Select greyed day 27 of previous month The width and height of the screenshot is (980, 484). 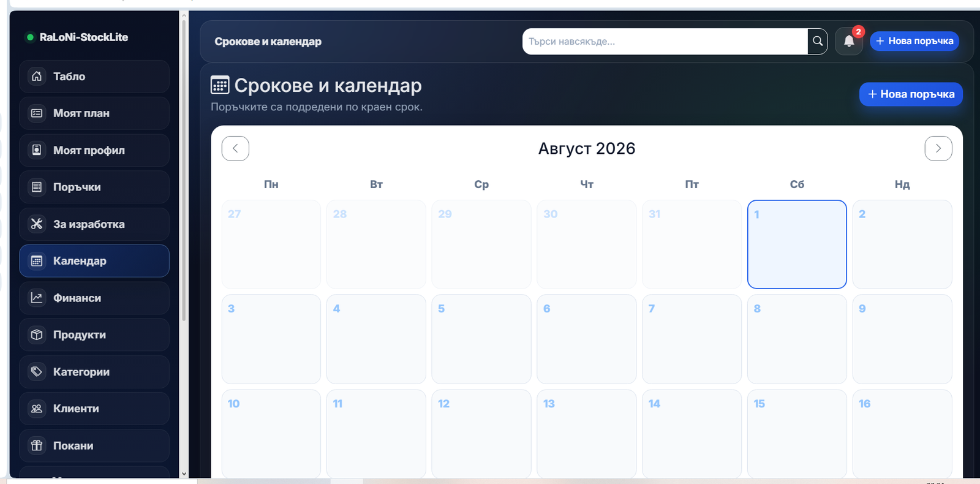[x=271, y=244]
